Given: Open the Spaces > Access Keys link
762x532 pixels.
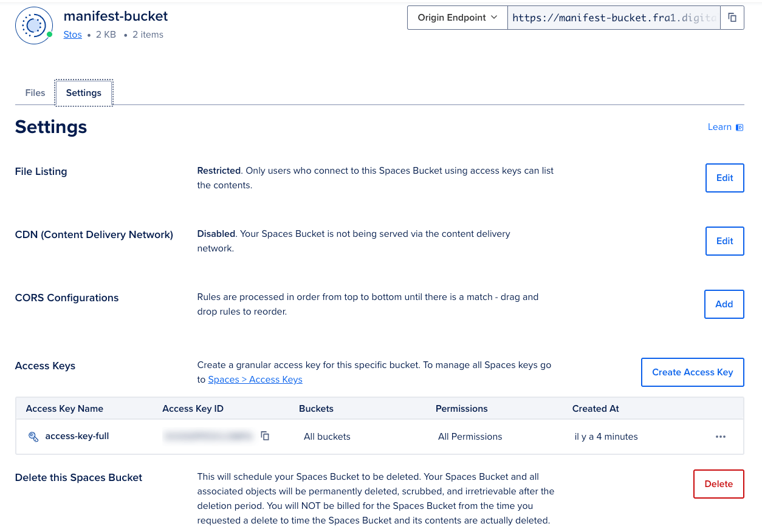Looking at the screenshot, I should click(255, 379).
